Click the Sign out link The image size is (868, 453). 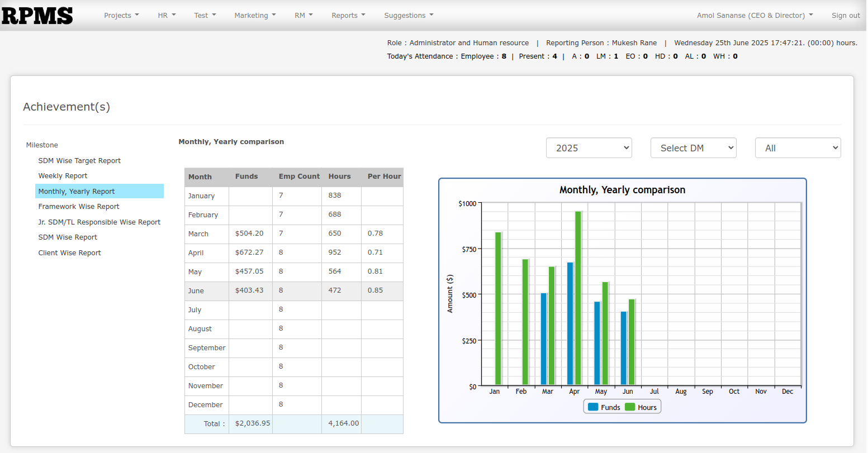tap(846, 16)
